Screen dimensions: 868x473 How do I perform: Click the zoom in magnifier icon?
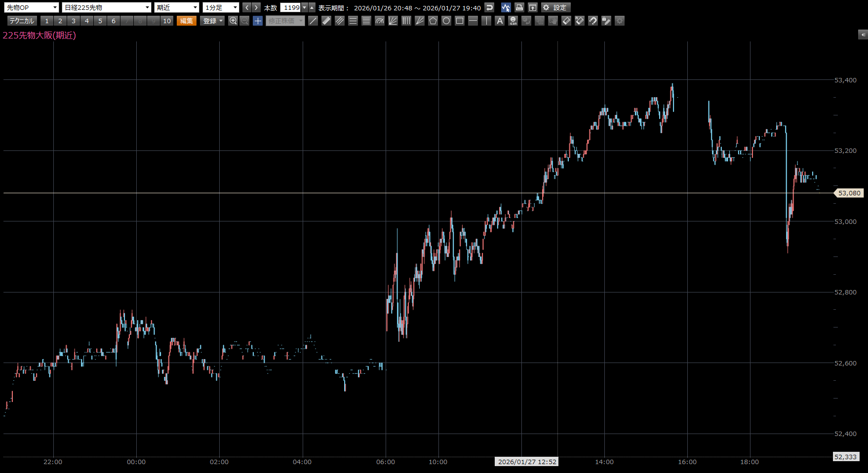point(233,21)
